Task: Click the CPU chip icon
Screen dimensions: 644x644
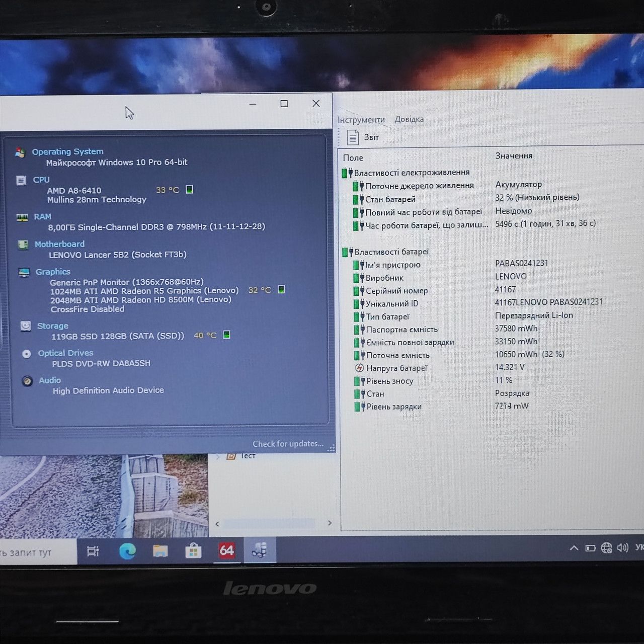Action: [21, 181]
